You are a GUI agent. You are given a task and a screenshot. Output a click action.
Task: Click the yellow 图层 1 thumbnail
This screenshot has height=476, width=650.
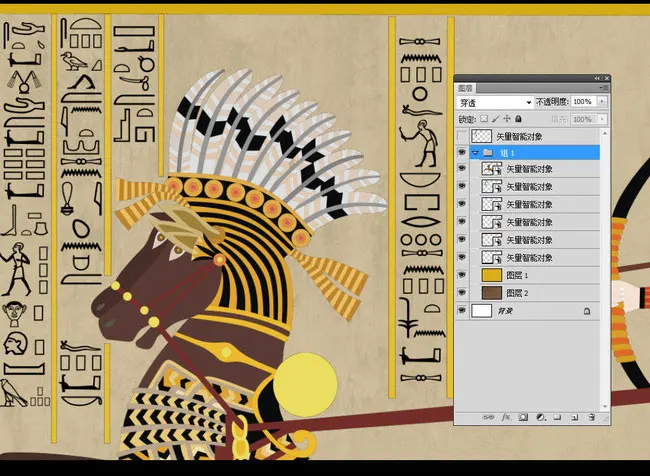click(492, 275)
